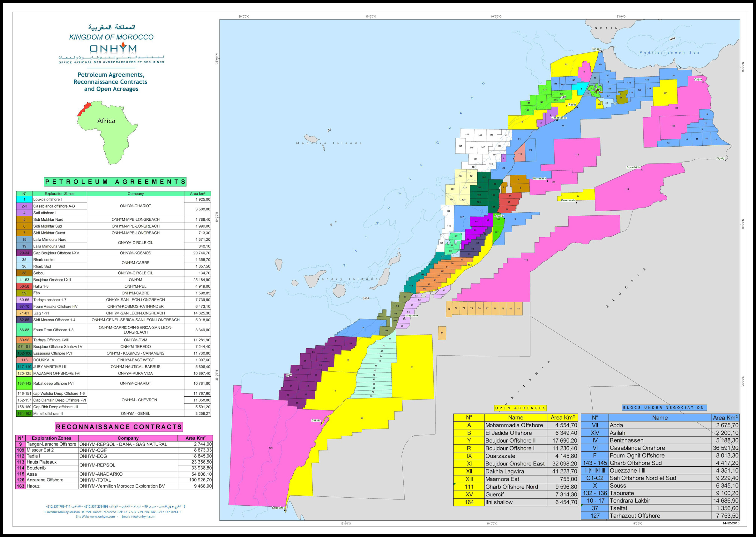
Task: Click the Blocs Under Negociation title
Action: coord(664,408)
